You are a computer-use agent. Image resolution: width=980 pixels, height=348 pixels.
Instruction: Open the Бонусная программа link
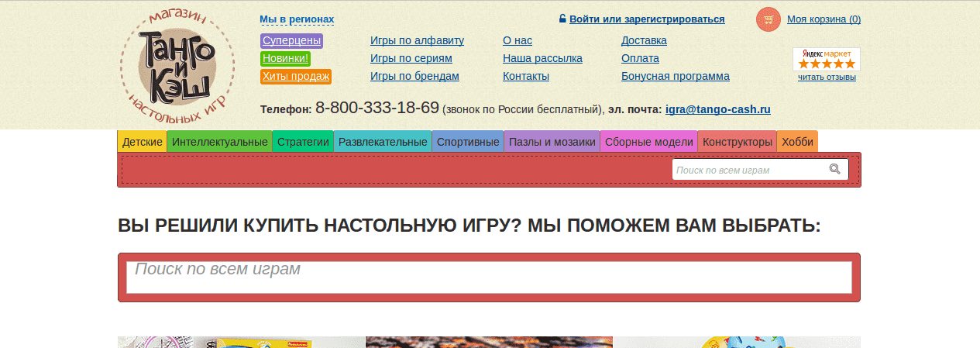[x=676, y=76]
